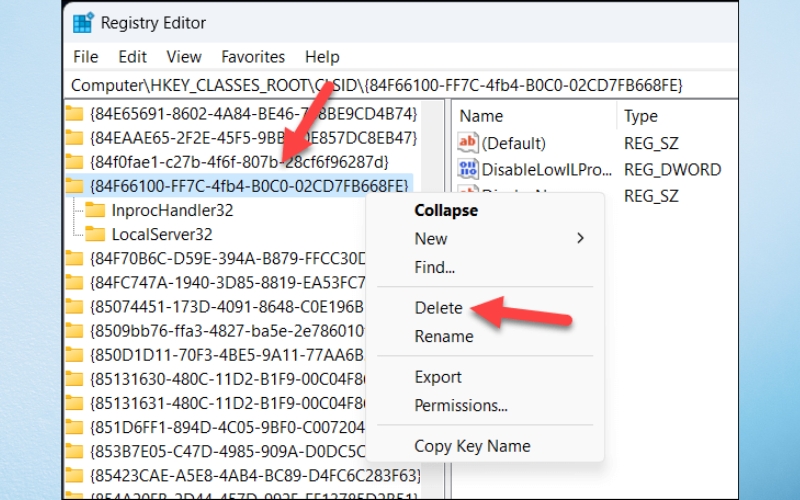Select key {85131631-480C-11D2-B1F9...}
This screenshot has width=800, height=500.
click(228, 404)
